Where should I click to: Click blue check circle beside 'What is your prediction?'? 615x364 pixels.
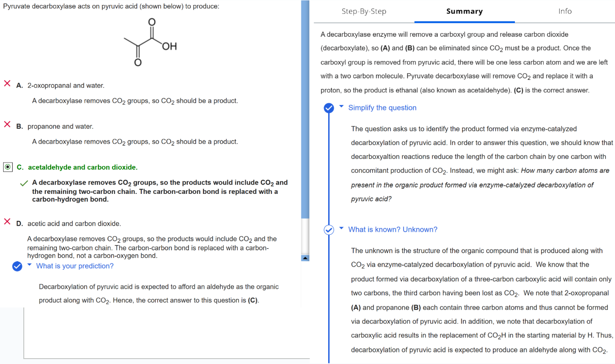point(17,266)
